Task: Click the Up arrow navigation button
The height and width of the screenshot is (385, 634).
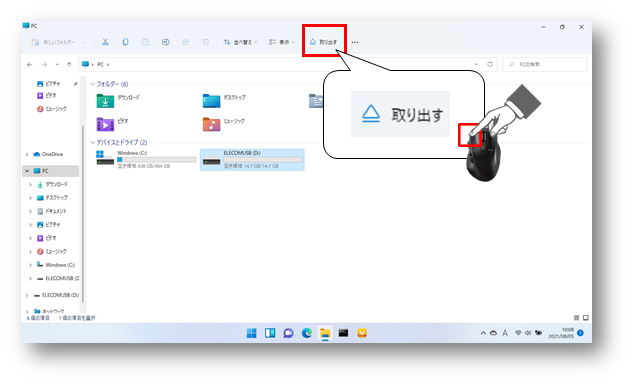Action: [x=69, y=64]
